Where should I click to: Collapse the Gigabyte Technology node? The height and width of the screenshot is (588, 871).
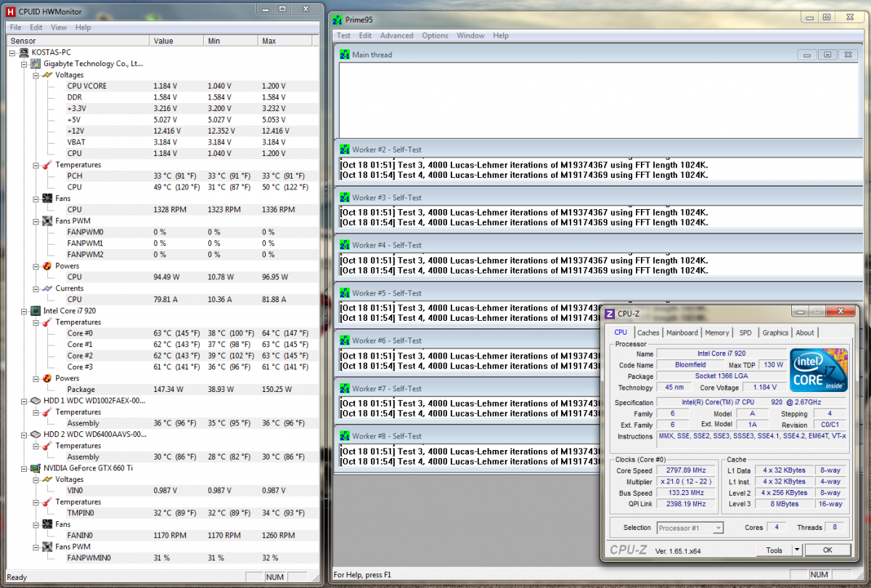click(x=24, y=64)
